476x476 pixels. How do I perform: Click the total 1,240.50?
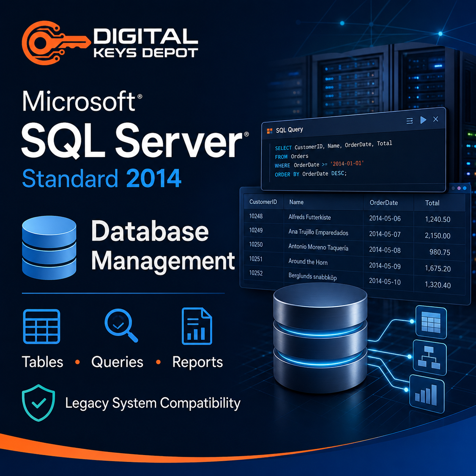click(438, 219)
